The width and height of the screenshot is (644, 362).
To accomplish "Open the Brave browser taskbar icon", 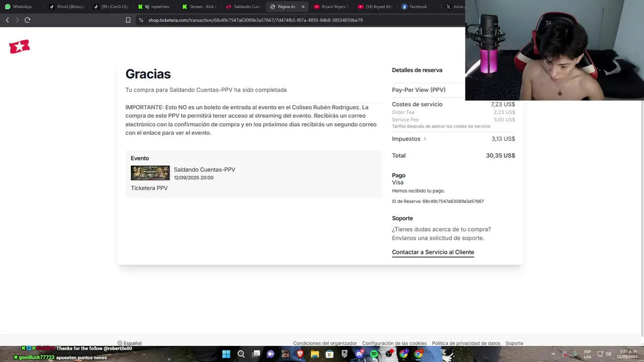I will pyautogui.click(x=300, y=354).
